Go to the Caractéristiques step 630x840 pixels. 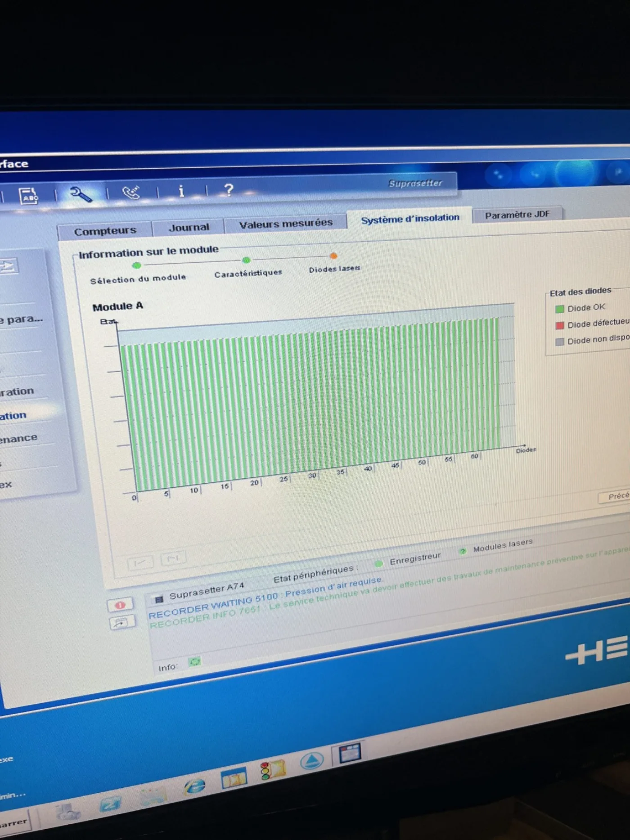tap(248, 274)
